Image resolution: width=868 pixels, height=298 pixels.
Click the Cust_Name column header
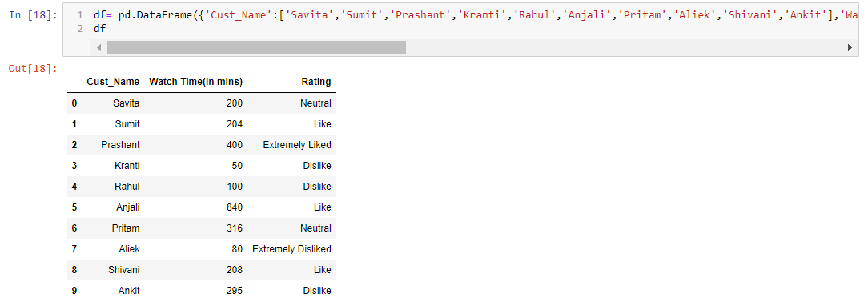coord(113,82)
